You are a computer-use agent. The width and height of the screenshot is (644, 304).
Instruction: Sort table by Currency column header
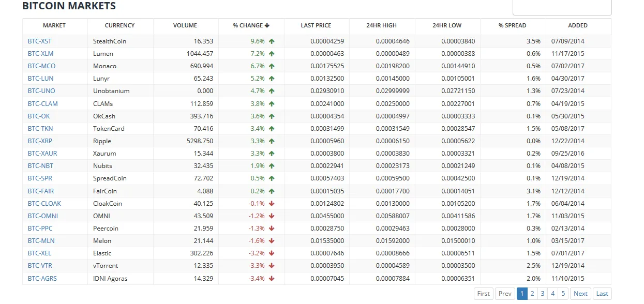119,25
